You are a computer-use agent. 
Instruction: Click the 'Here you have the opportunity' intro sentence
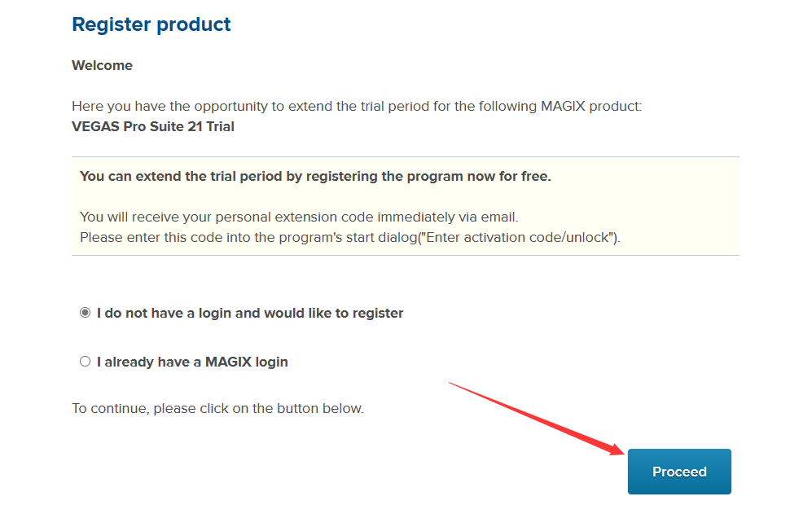[356, 106]
